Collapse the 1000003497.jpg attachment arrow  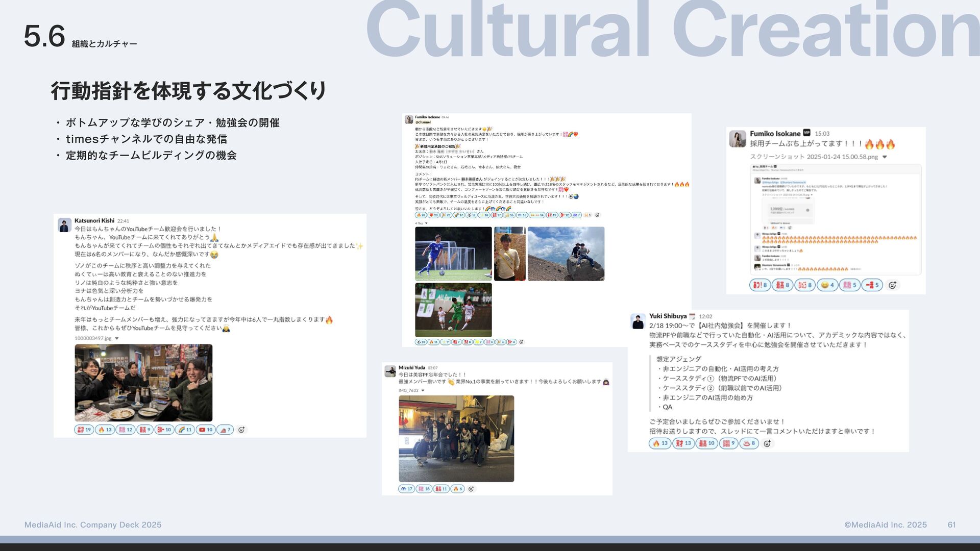coord(117,338)
